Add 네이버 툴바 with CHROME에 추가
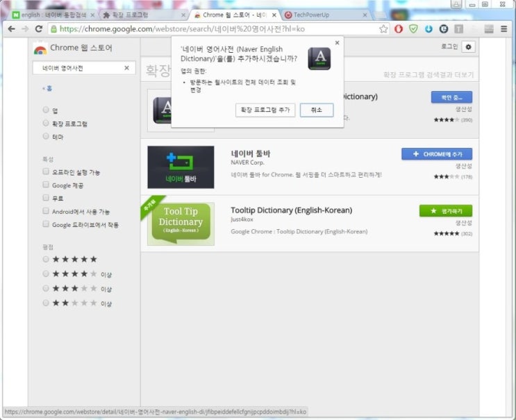 [437, 154]
